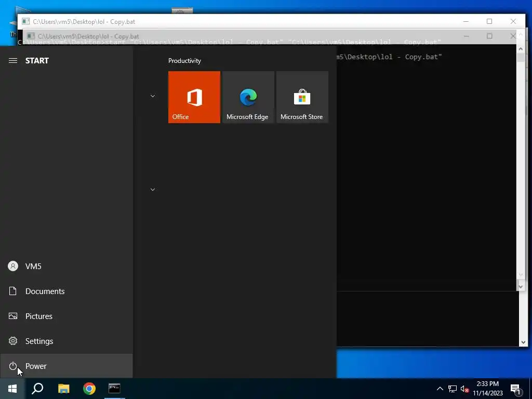This screenshot has height=399, width=532.
Task: Click the muted volume tray icon
Action: pyautogui.click(x=464, y=389)
